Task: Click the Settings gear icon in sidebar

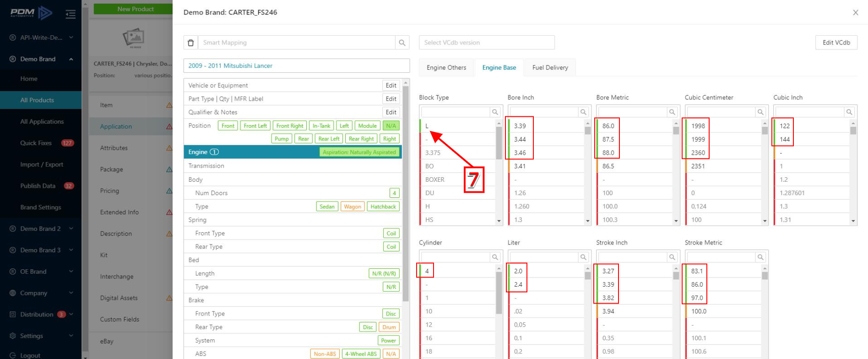Action: click(13, 336)
